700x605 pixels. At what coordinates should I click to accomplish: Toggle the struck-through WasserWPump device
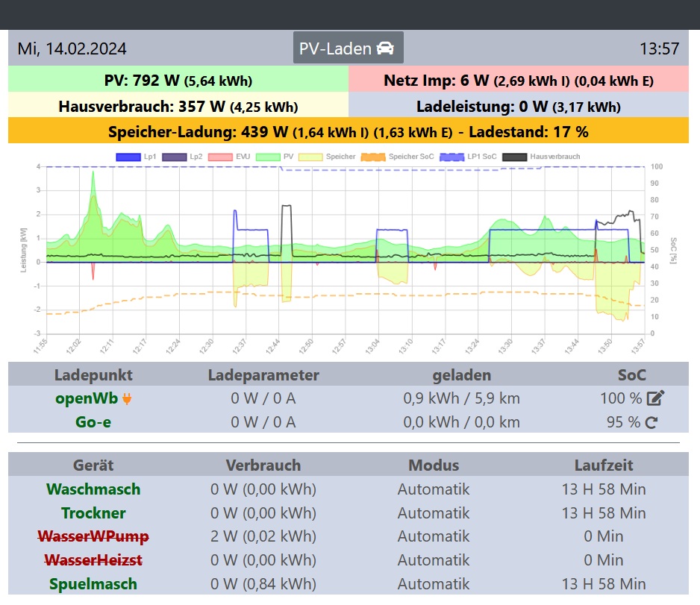93,536
